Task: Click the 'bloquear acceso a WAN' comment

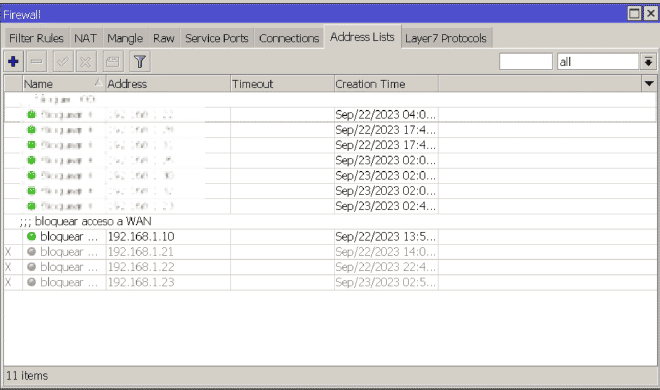Action: (x=85, y=221)
